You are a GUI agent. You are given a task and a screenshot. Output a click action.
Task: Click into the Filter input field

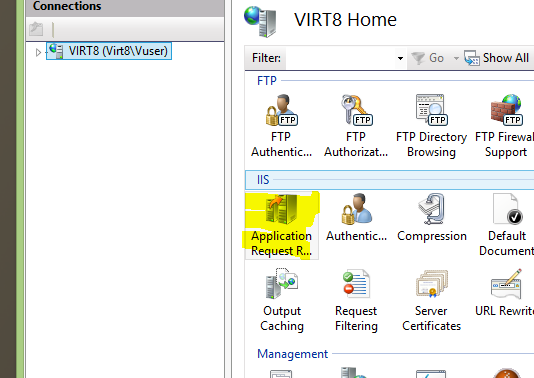tap(341, 58)
